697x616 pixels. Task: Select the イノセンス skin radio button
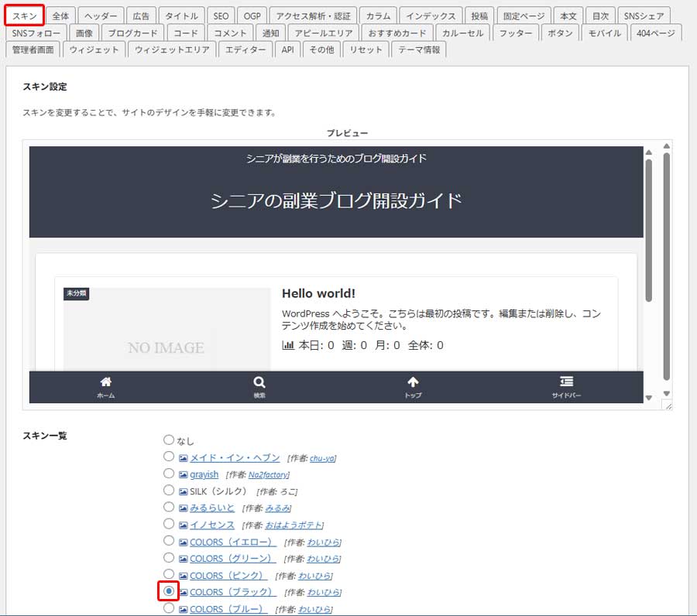click(169, 524)
